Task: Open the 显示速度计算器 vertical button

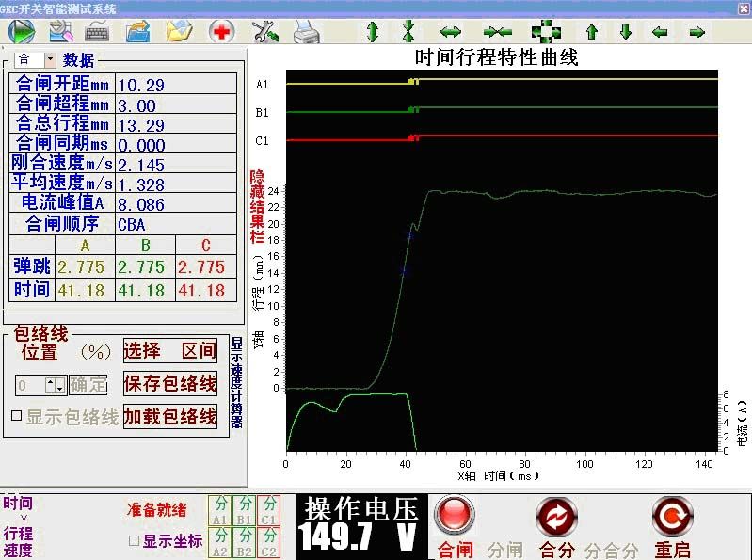Action: click(236, 383)
